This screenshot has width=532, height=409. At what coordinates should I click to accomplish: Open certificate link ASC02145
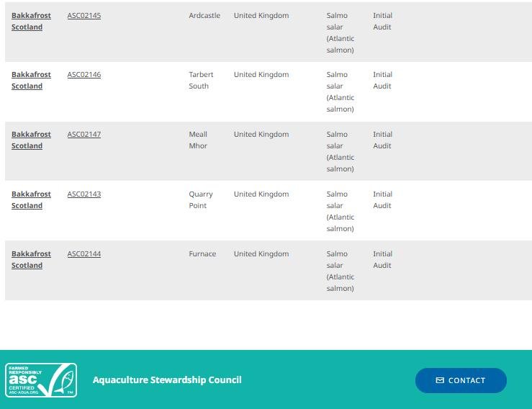pyautogui.click(x=84, y=15)
